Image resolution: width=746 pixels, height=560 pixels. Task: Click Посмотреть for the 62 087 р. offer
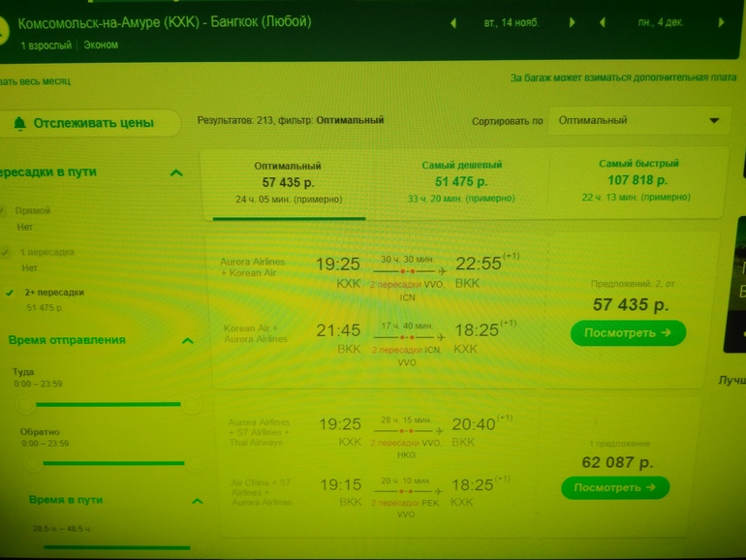coord(614,487)
